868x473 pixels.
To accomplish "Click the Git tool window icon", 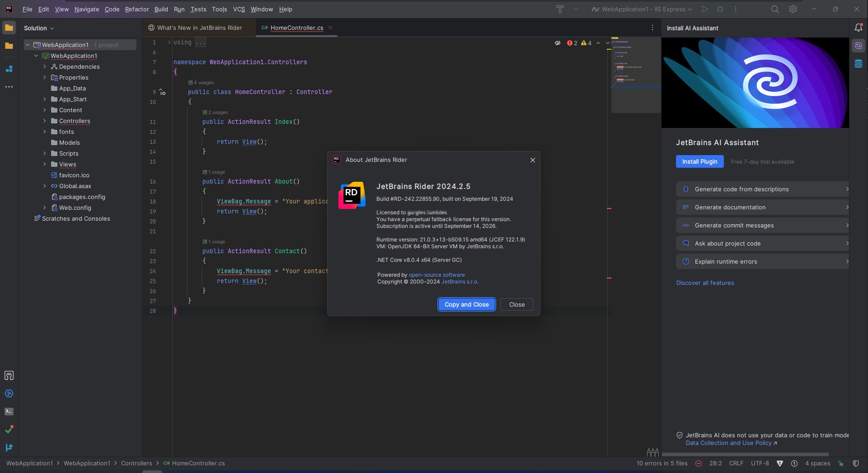I will [x=9, y=447].
